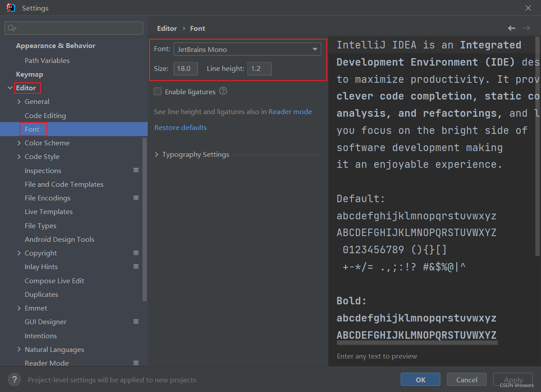Open the help question mark button at bottom left
541x392 pixels.
15,379
